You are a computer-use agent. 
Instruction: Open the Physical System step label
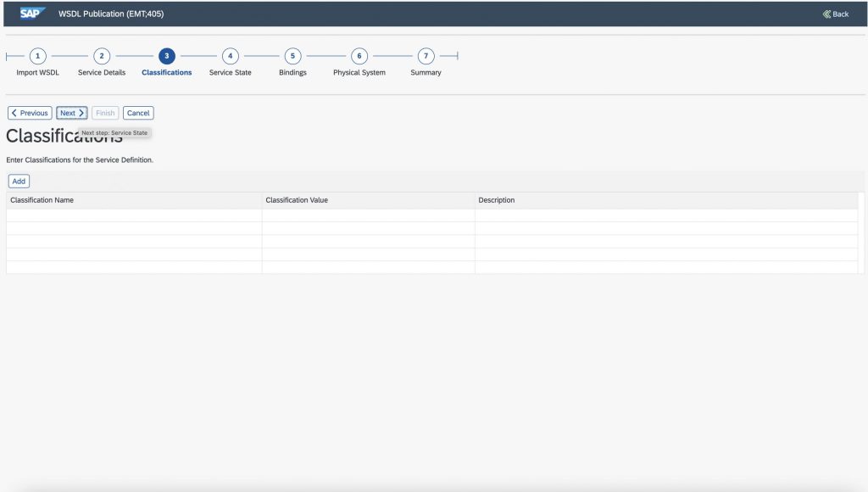[x=359, y=73]
